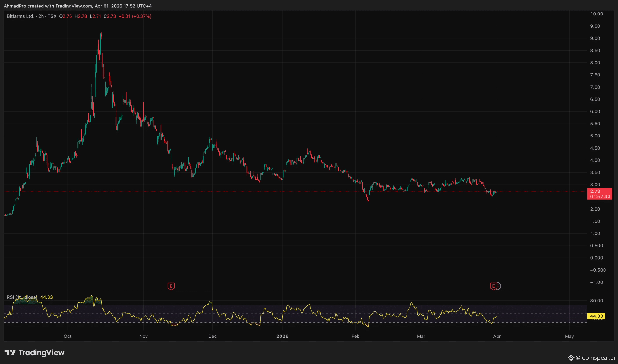Click the +0.01 (+0.37%) change value
618x364 pixels.
135,16
